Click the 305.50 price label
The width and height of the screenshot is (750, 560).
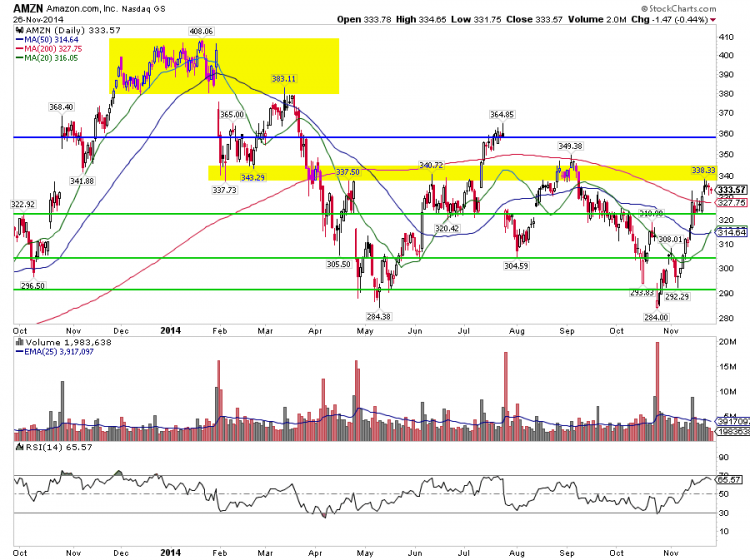[x=339, y=264]
